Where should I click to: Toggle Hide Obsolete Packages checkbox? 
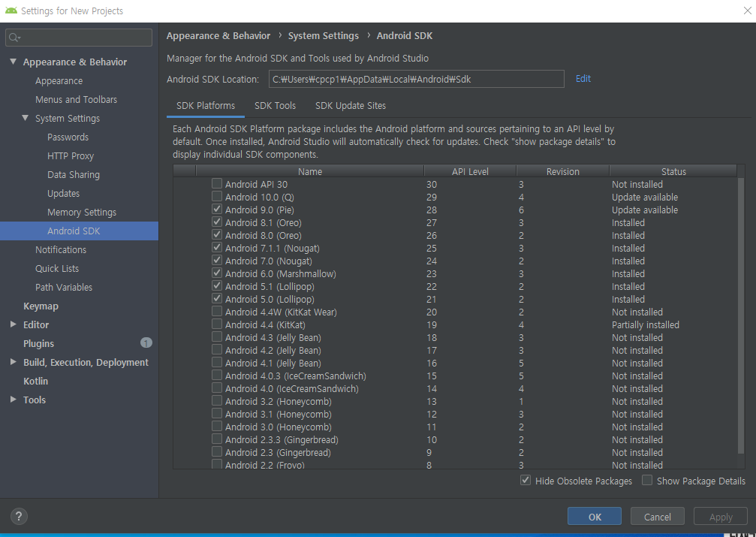526,480
